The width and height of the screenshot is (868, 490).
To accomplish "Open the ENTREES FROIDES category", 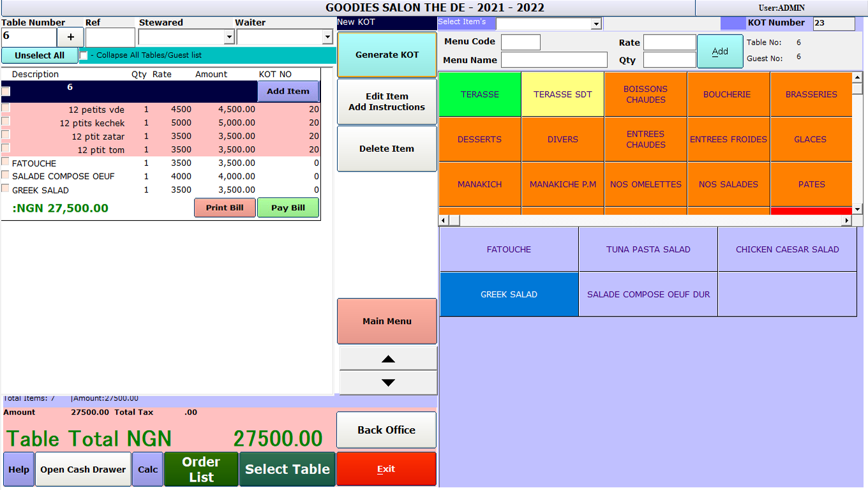I will (x=729, y=139).
